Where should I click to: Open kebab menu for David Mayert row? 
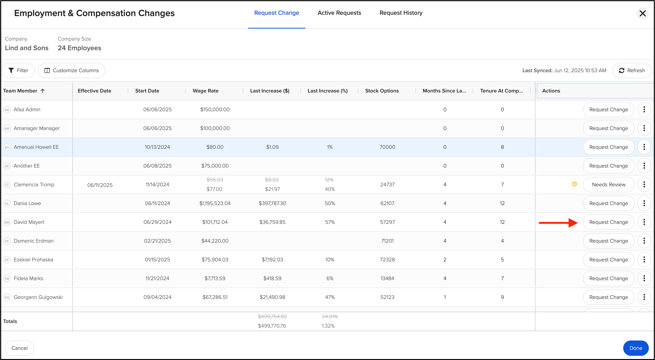click(x=644, y=222)
